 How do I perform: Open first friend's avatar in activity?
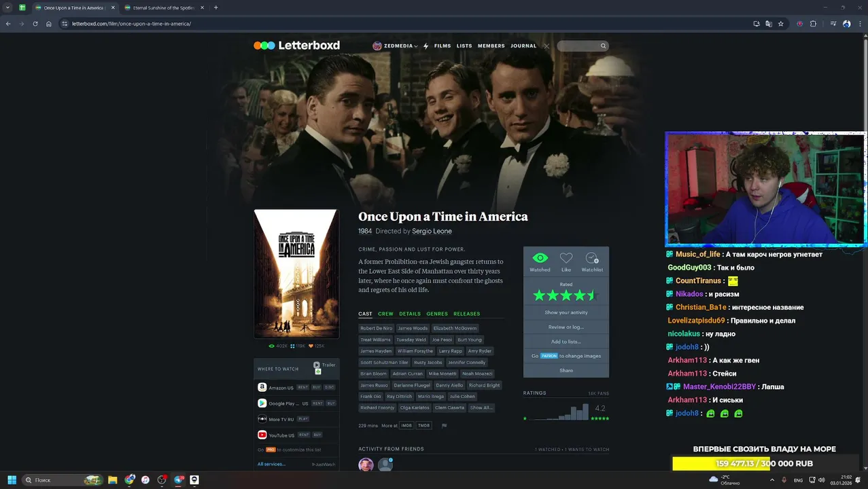click(366, 465)
